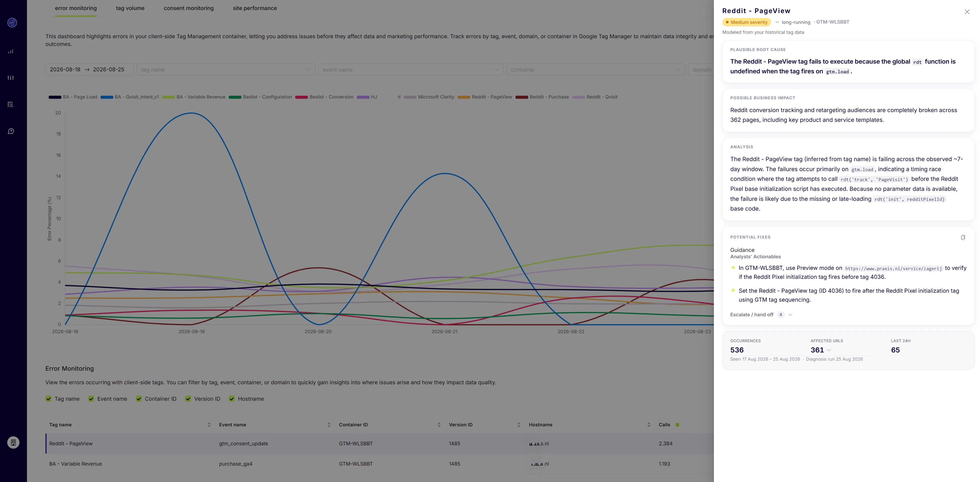This screenshot has width=980, height=482.
Task: Select the Reddit - PageView table row
Action: tap(380, 444)
